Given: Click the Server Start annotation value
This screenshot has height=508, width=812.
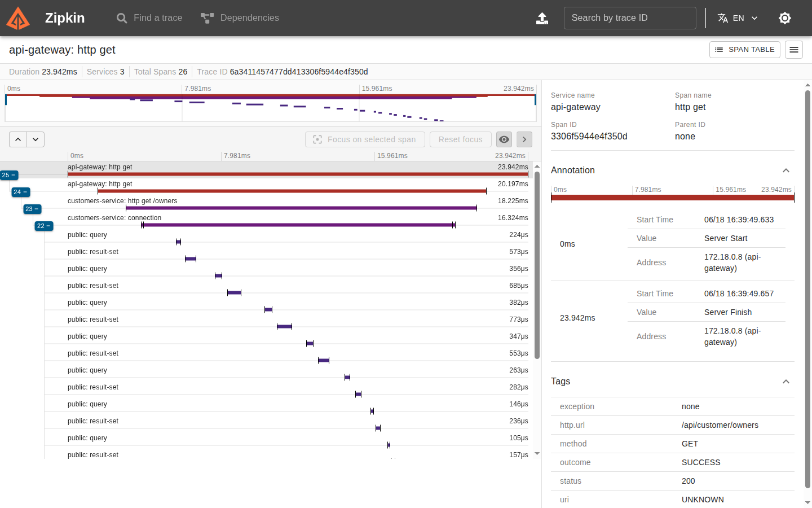Looking at the screenshot, I should 726,238.
